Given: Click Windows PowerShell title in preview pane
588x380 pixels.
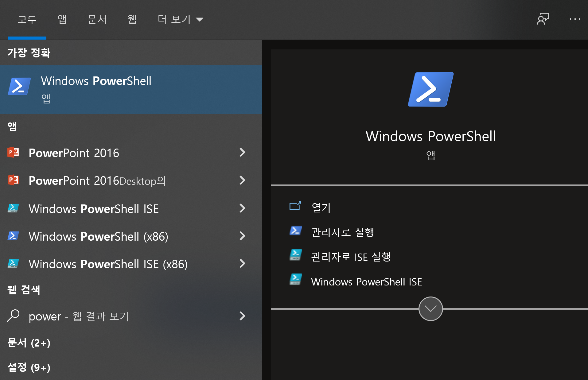Looking at the screenshot, I should pos(430,136).
